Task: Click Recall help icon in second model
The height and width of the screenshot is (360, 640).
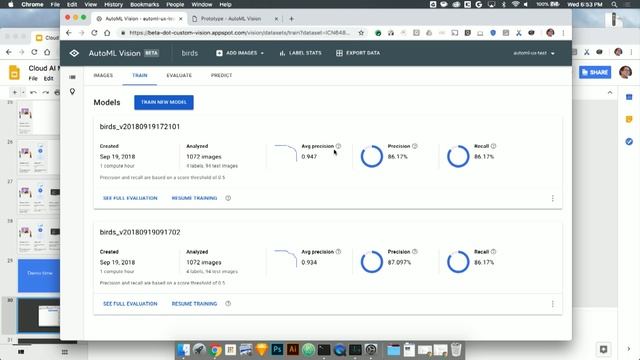Action: pos(493,251)
